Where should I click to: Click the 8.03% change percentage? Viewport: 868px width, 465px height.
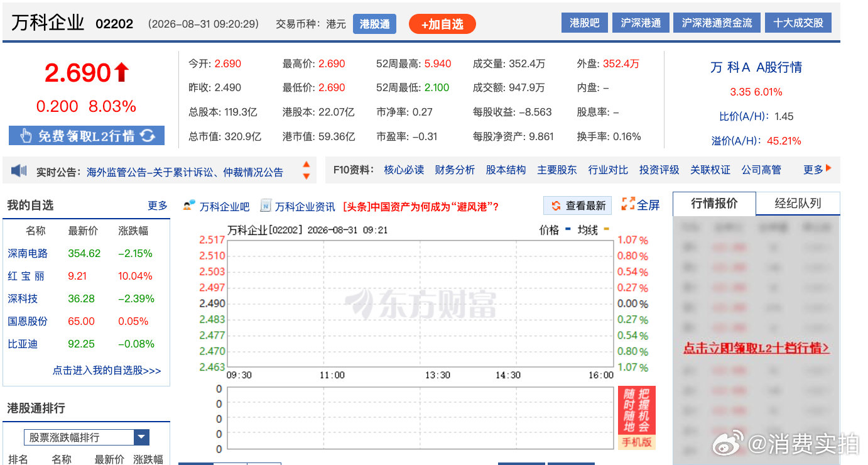coord(112,107)
